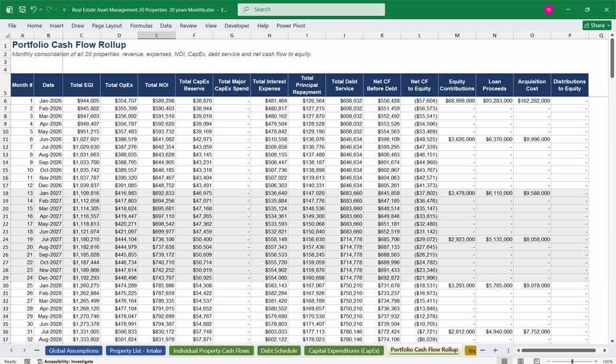Click horizontal scrollbar left arrow
This screenshot has height=364, width=616.
(518, 350)
